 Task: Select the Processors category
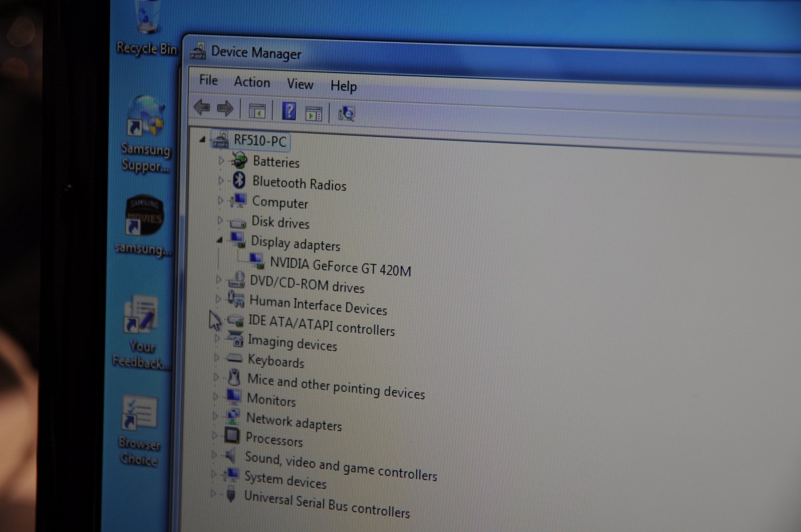[x=273, y=440]
